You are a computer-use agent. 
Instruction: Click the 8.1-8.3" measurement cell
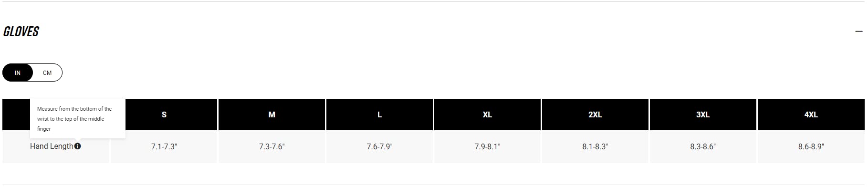tap(595, 147)
